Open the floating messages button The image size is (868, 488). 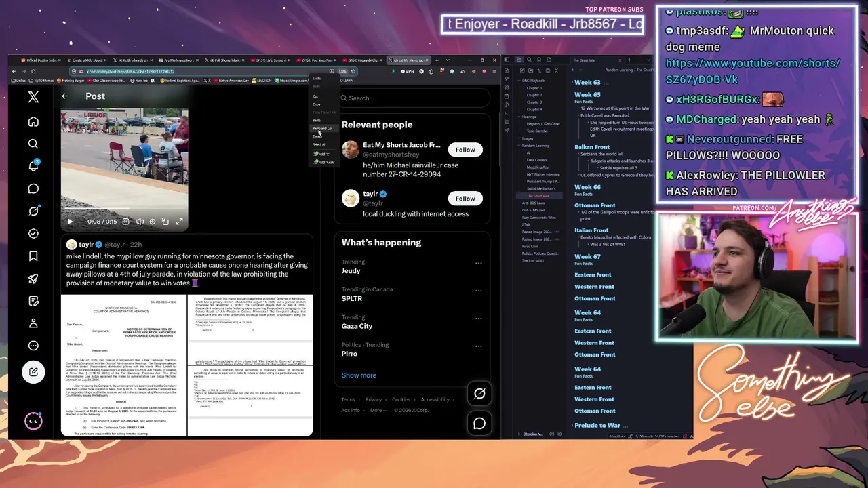[x=479, y=424]
